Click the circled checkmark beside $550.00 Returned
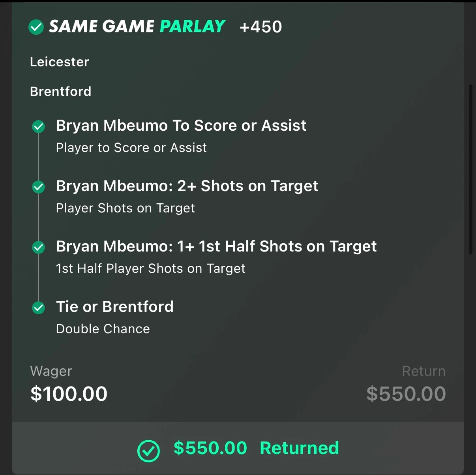 pos(148,451)
